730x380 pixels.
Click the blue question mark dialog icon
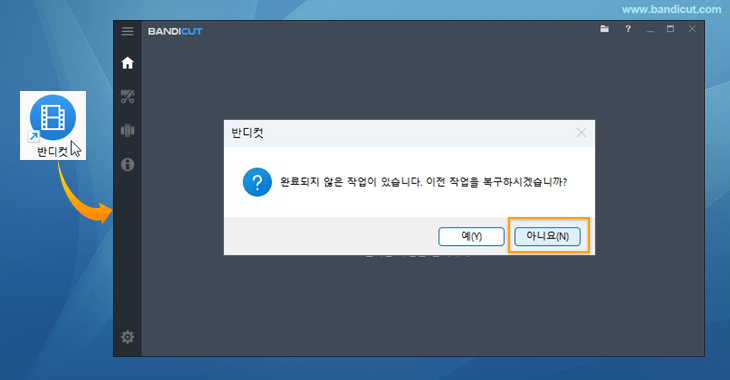(x=257, y=182)
